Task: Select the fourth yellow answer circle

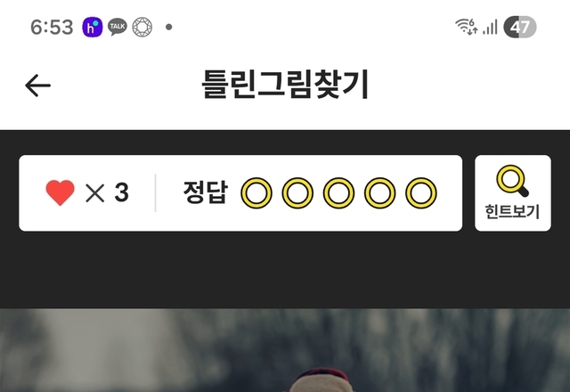Action: pyautogui.click(x=380, y=193)
